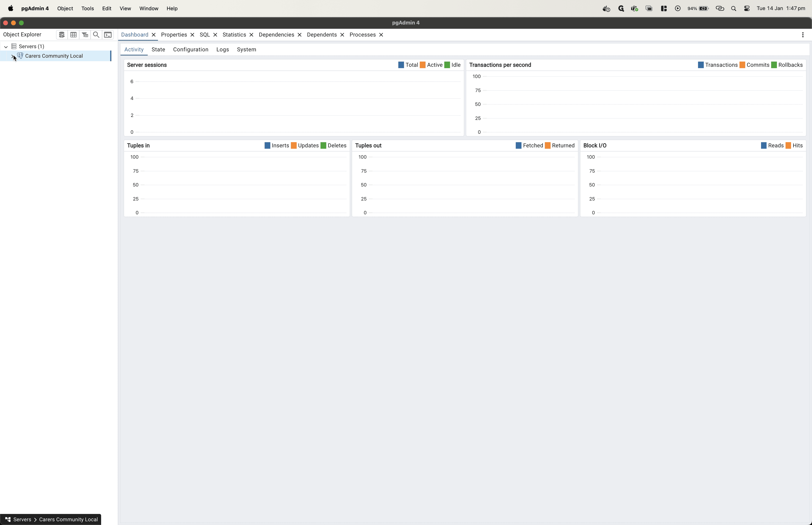812x525 pixels.
Task: Switch to the Processes tab
Action: click(x=363, y=35)
